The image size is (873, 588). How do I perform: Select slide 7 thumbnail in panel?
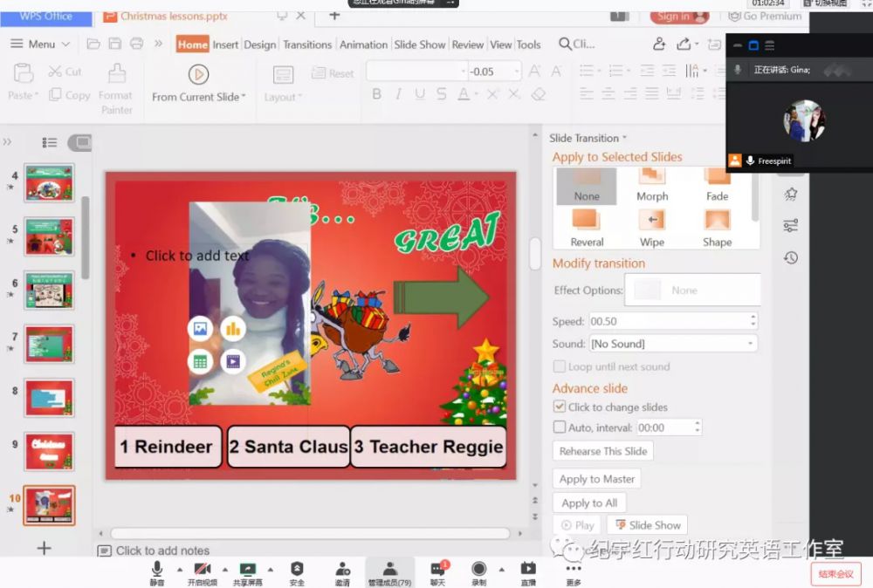[49, 343]
